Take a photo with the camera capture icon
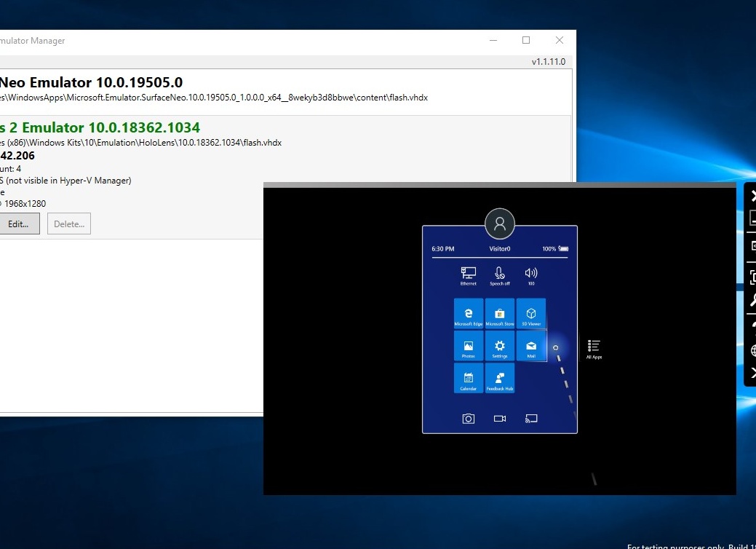 [468, 418]
